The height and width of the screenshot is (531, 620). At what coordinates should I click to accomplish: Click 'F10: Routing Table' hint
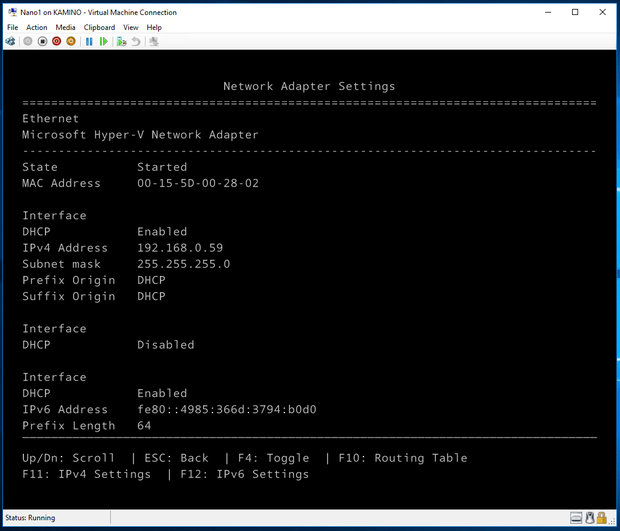point(403,458)
